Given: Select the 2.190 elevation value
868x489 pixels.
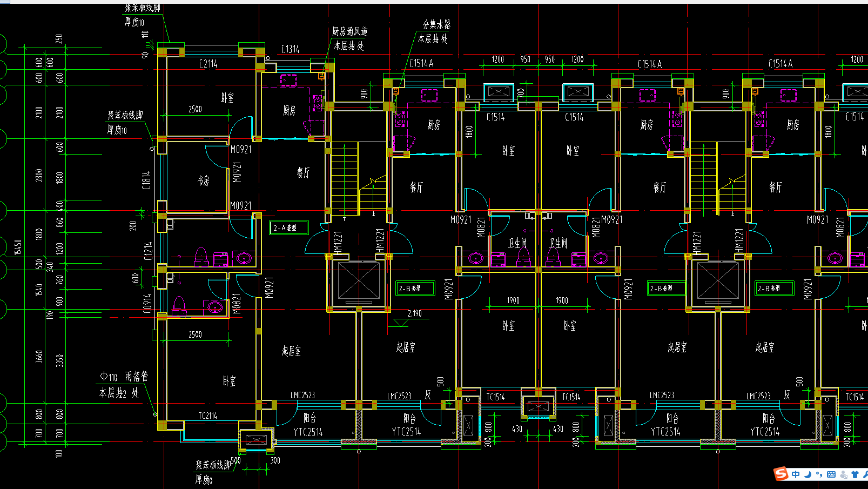Looking at the screenshot, I should 415,313.
